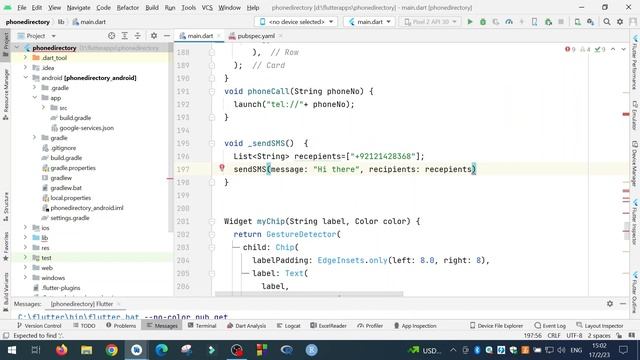
Task: Select google-services.json in project tree
Action: [x=87, y=128]
